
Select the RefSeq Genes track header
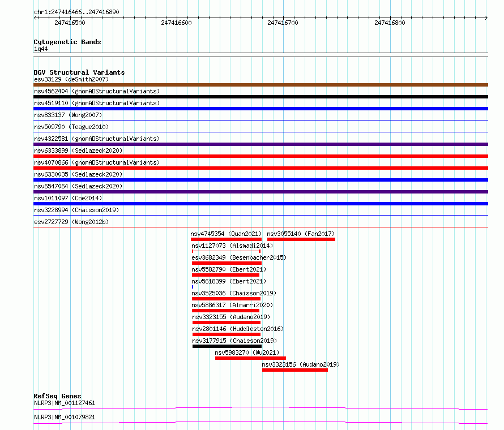pyautogui.click(x=57, y=396)
